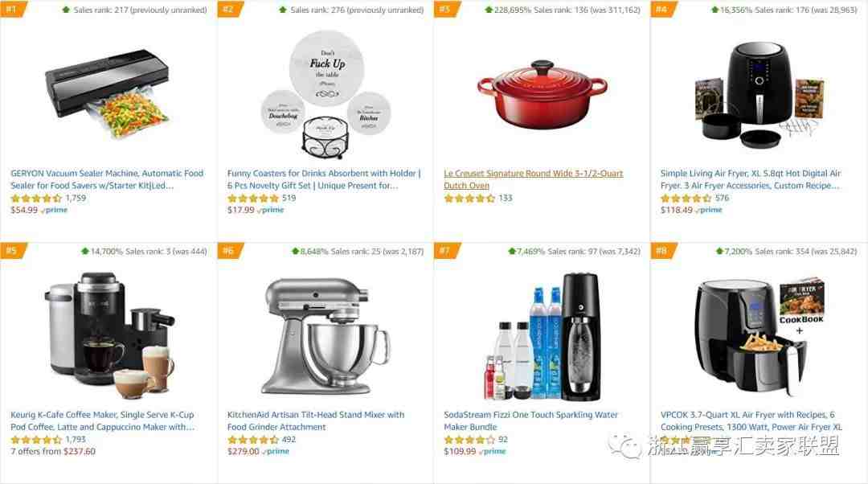868x484 pixels.
Task: Open the GERYON Vacuum Sealer product image
Action: (x=108, y=93)
